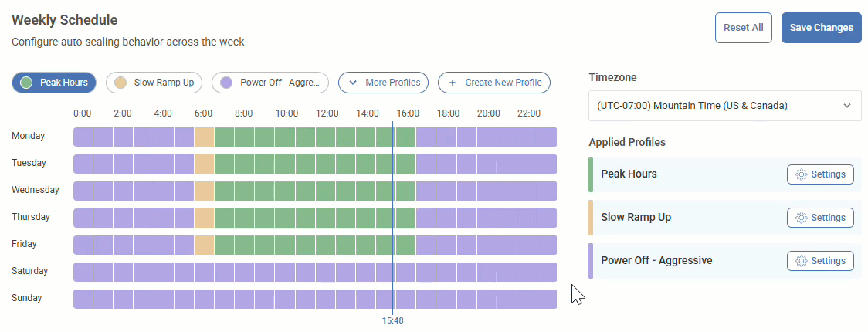This screenshot has height=332, width=868.
Task: Click the Reset All button
Action: pyautogui.click(x=743, y=28)
